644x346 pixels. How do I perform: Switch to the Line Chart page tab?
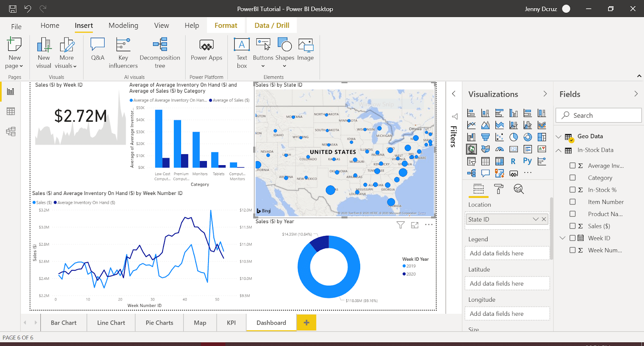point(111,323)
